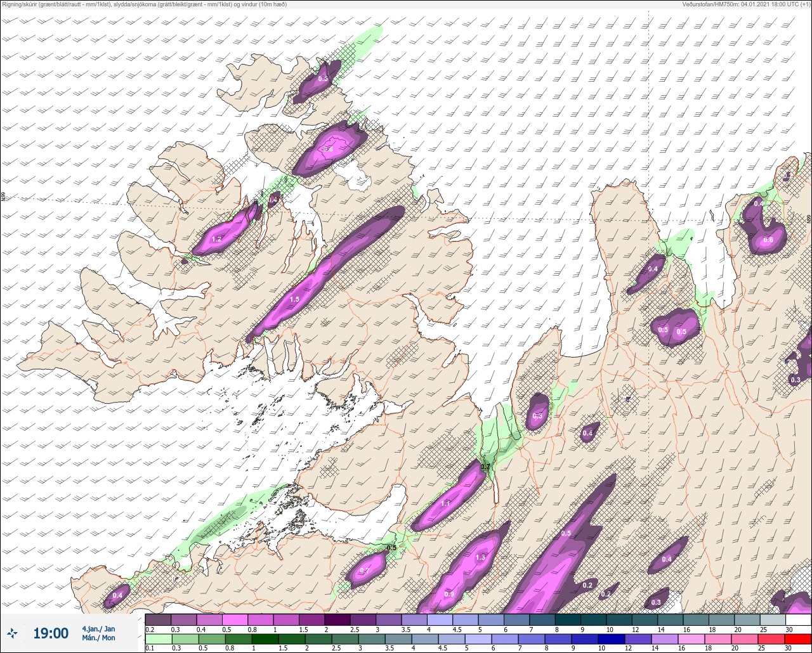The height and width of the screenshot is (653, 812).
Task: Pick upper legend swatch between 0.3 and 0.4
Action: (183, 619)
